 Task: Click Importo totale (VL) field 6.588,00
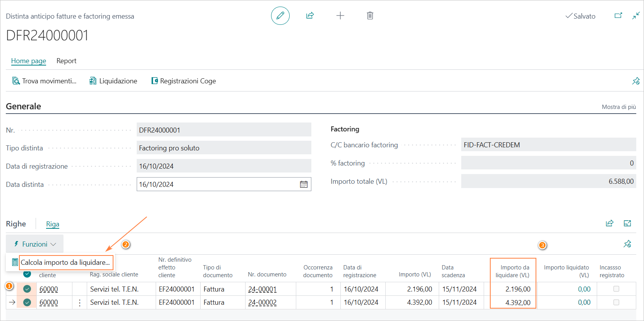tap(548, 181)
